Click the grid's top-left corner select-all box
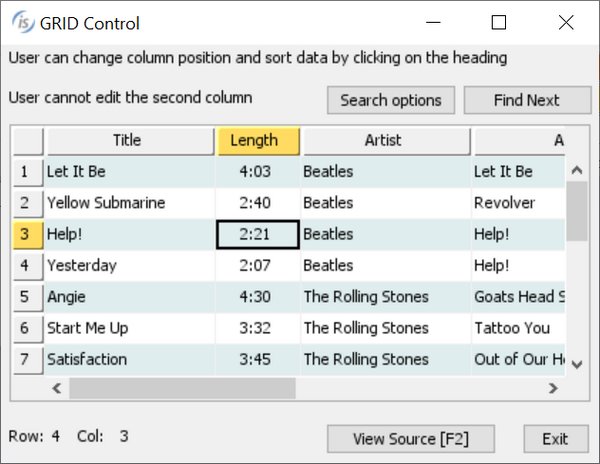The image size is (600, 464). pyautogui.click(x=27, y=141)
